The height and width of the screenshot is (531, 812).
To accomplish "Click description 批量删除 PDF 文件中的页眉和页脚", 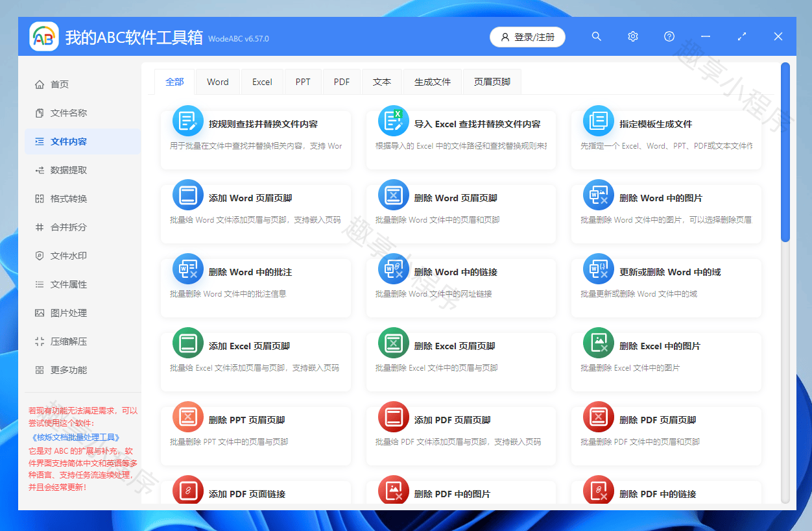I will (x=640, y=442).
